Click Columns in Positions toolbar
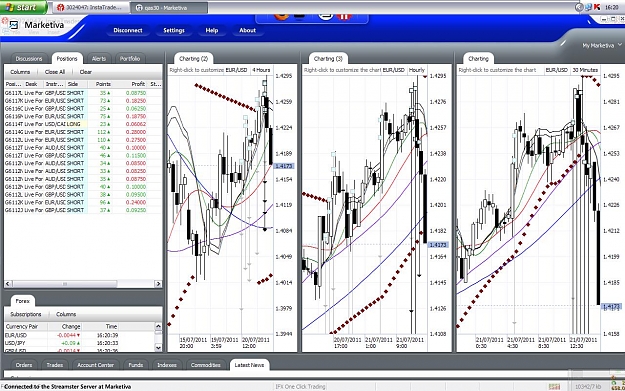The width and height of the screenshot is (625, 391). (20, 72)
